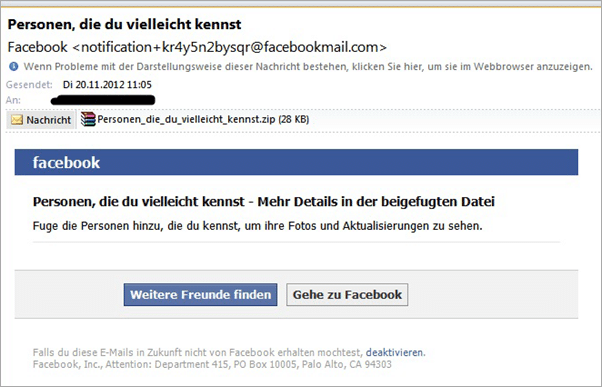
Task: Click heading Mehr Details in der beigefugten Datei
Action: click(376, 202)
